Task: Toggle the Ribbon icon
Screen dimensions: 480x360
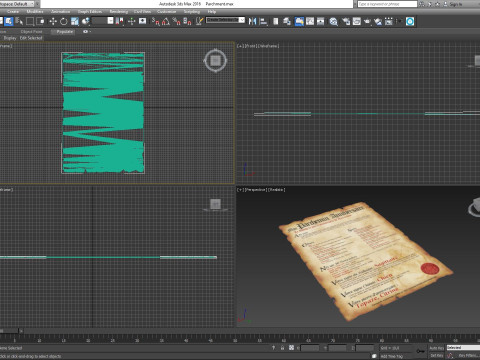Action: (x=299, y=21)
